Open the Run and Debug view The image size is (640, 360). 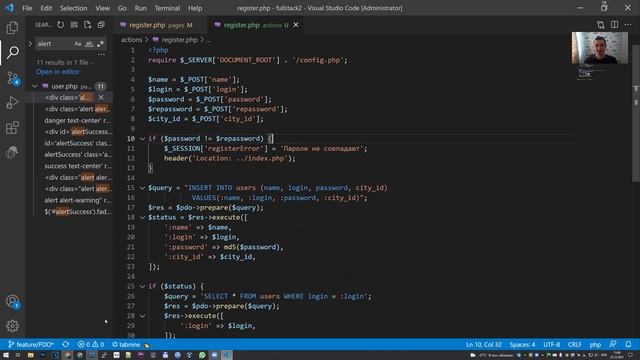[x=12, y=102]
